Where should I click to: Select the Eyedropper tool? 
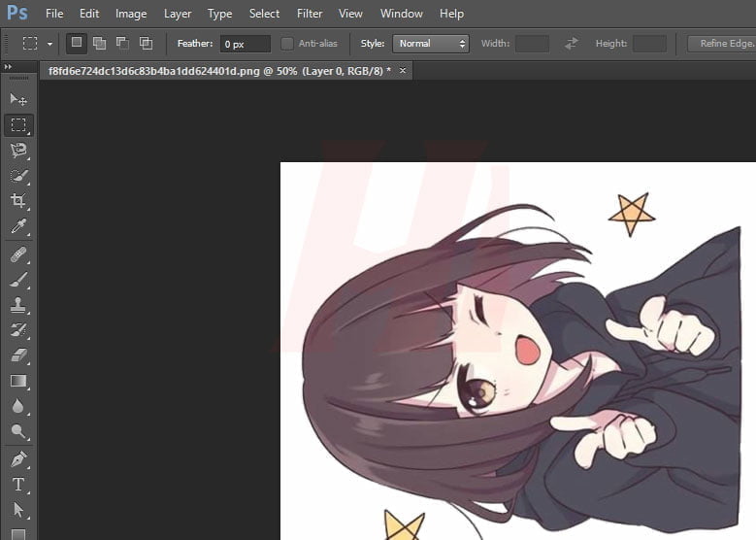pos(18,226)
